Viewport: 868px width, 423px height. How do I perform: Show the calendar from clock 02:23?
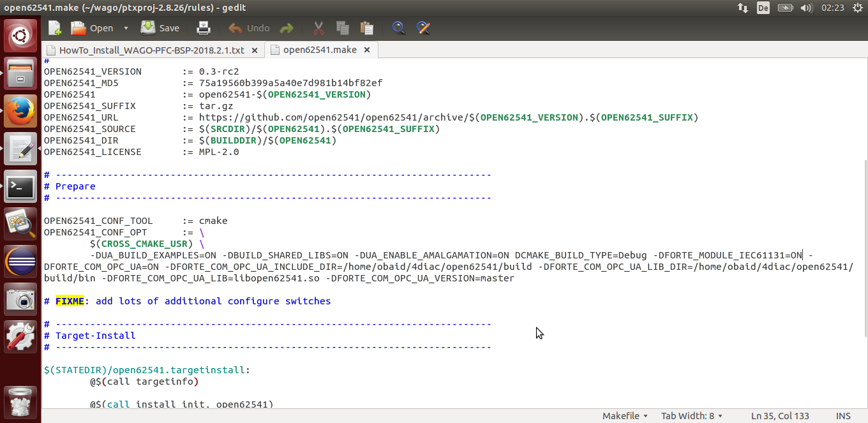tap(833, 8)
